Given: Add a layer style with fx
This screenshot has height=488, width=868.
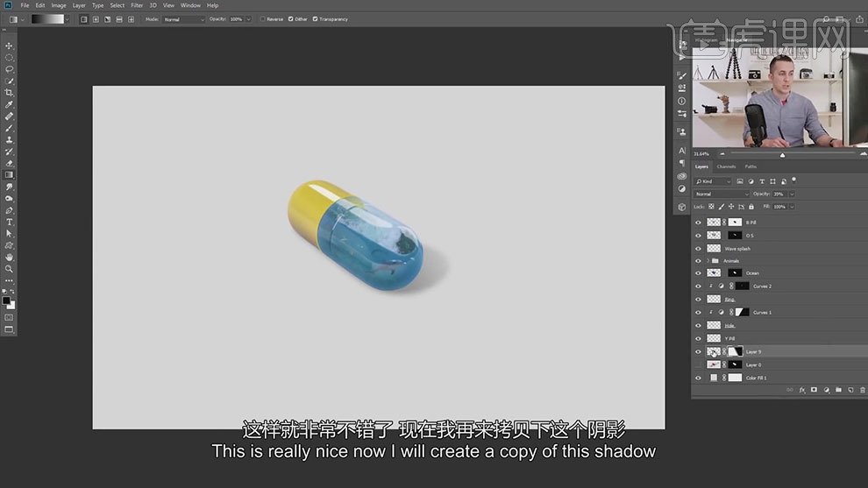Looking at the screenshot, I should click(x=801, y=390).
